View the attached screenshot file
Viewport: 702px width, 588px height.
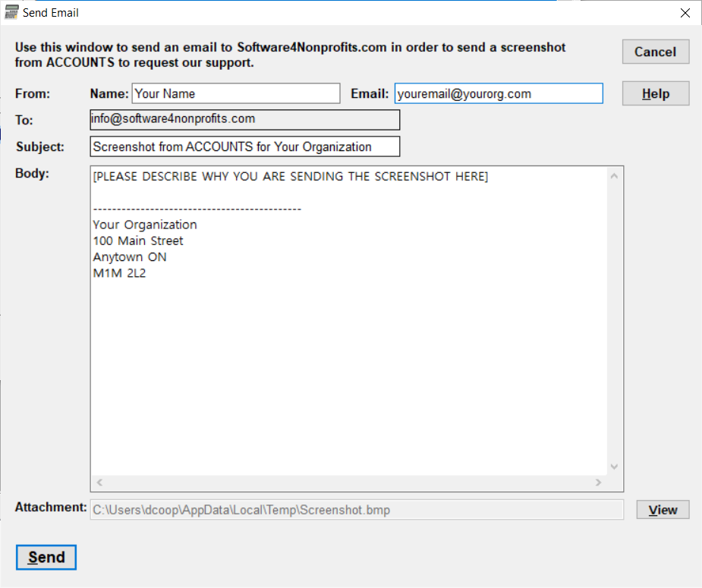663,510
